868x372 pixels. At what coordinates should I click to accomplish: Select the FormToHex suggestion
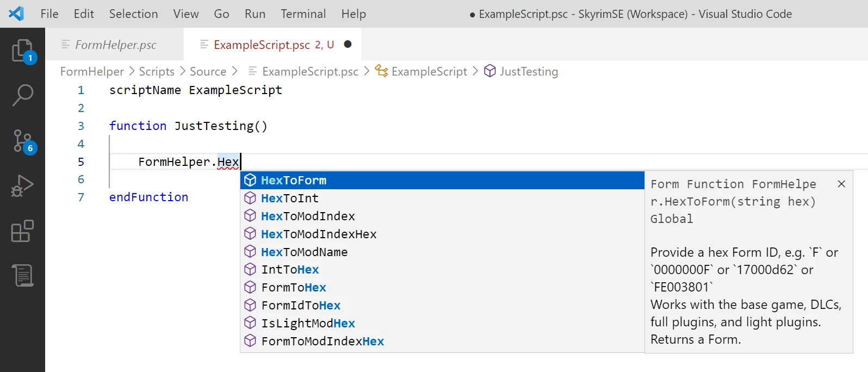pos(442,288)
